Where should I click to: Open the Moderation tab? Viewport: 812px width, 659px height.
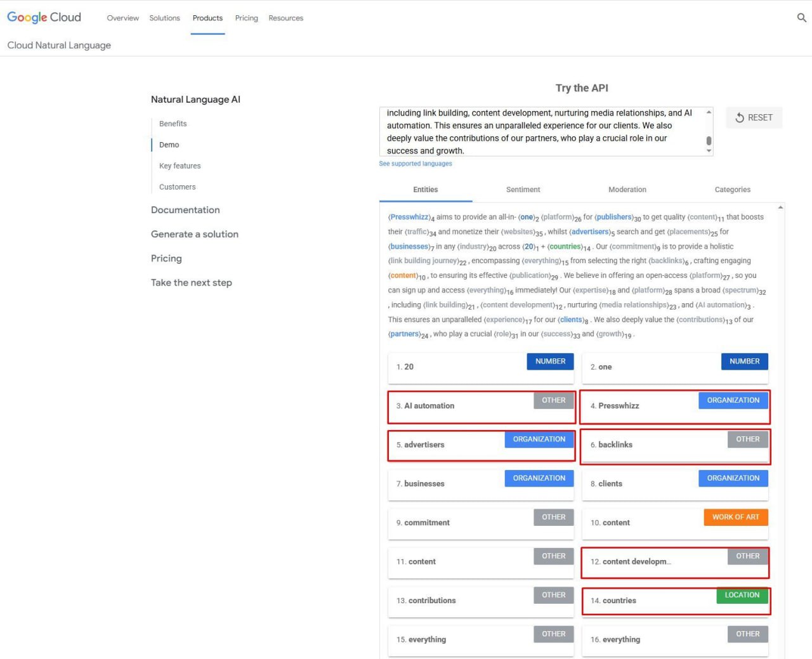pyautogui.click(x=627, y=190)
